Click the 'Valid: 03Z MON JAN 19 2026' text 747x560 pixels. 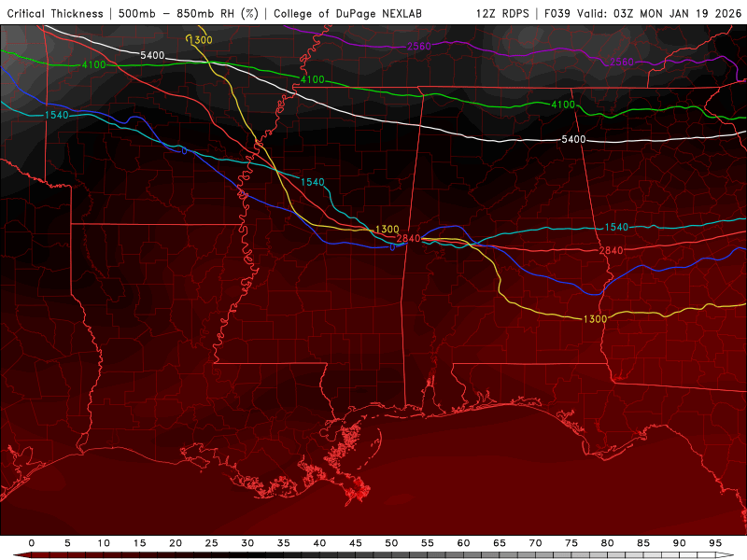click(659, 13)
